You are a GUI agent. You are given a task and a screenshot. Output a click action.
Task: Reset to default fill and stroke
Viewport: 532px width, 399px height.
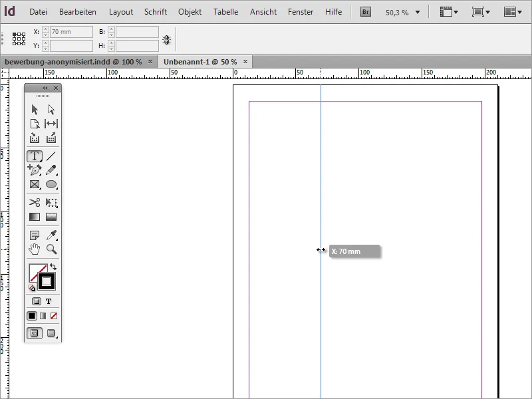tap(31, 288)
